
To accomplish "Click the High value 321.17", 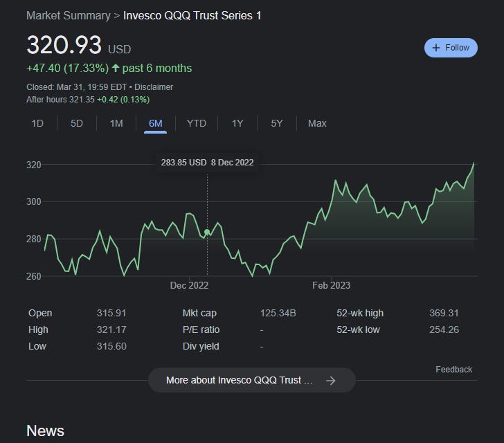I will pyautogui.click(x=111, y=330).
